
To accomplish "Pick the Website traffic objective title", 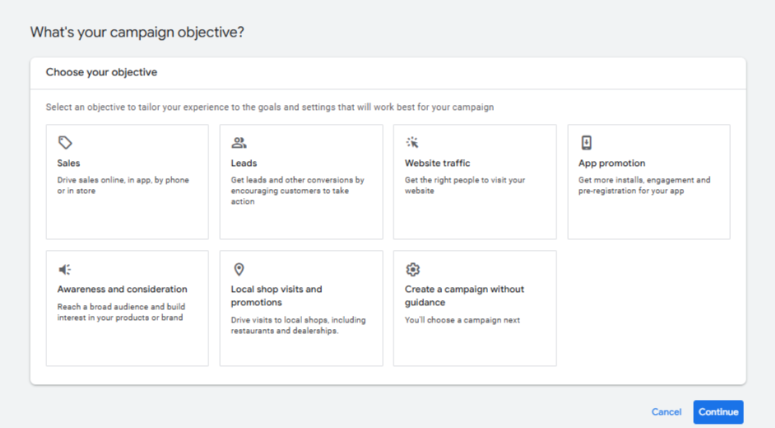I will (437, 163).
